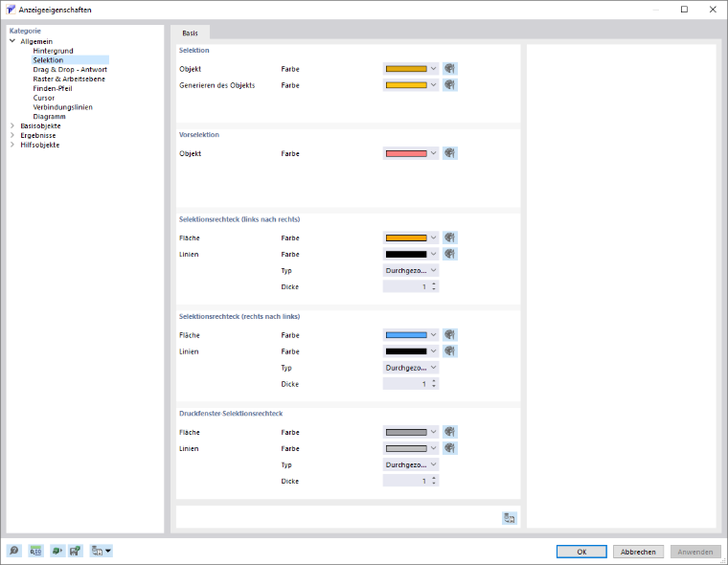
Task: Select Diagramm tree item
Action: (x=49, y=117)
